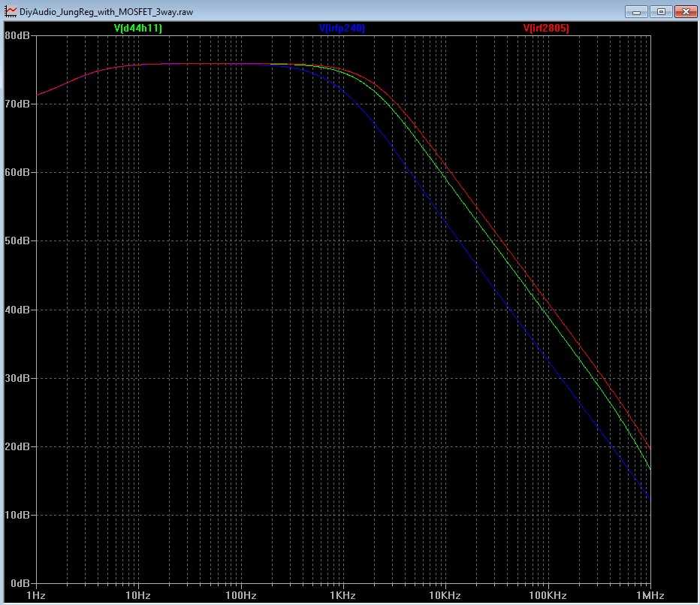Minimize the waveform window

tap(637, 11)
